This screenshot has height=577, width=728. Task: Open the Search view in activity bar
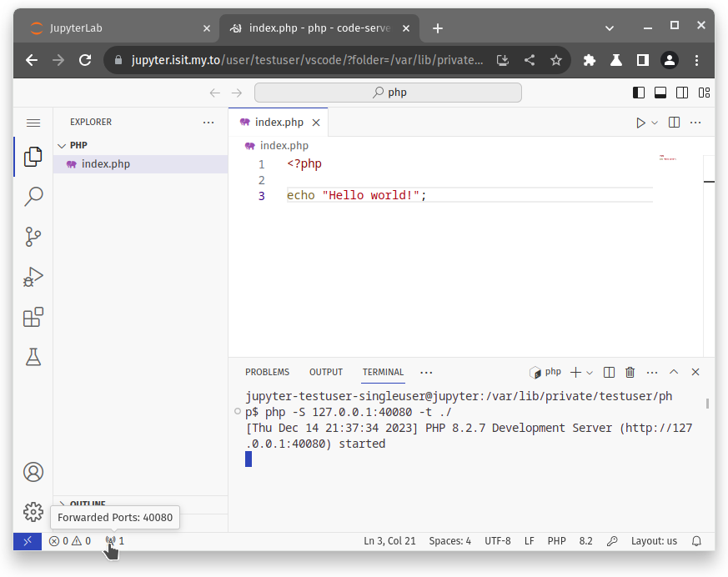coord(33,197)
